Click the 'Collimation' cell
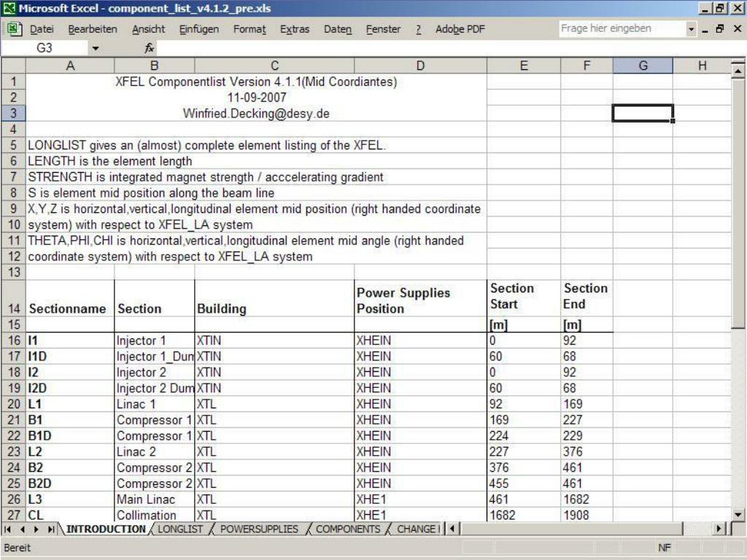747x560 pixels. click(x=155, y=515)
